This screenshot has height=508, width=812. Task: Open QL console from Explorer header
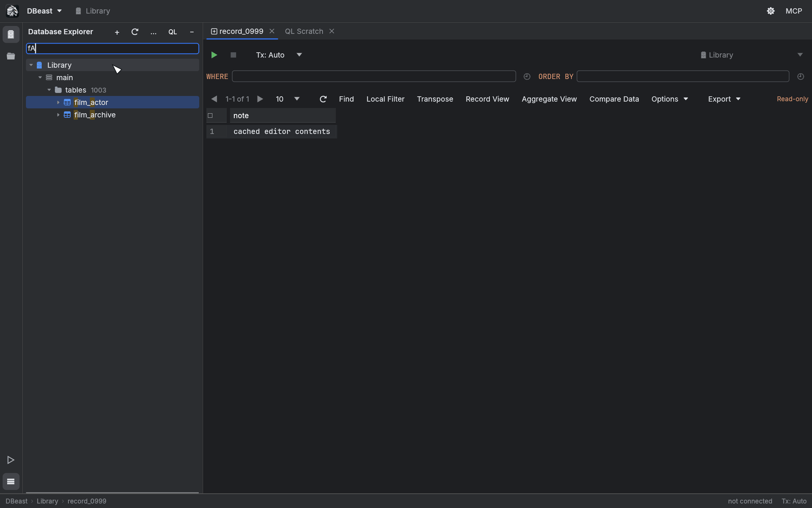(173, 32)
